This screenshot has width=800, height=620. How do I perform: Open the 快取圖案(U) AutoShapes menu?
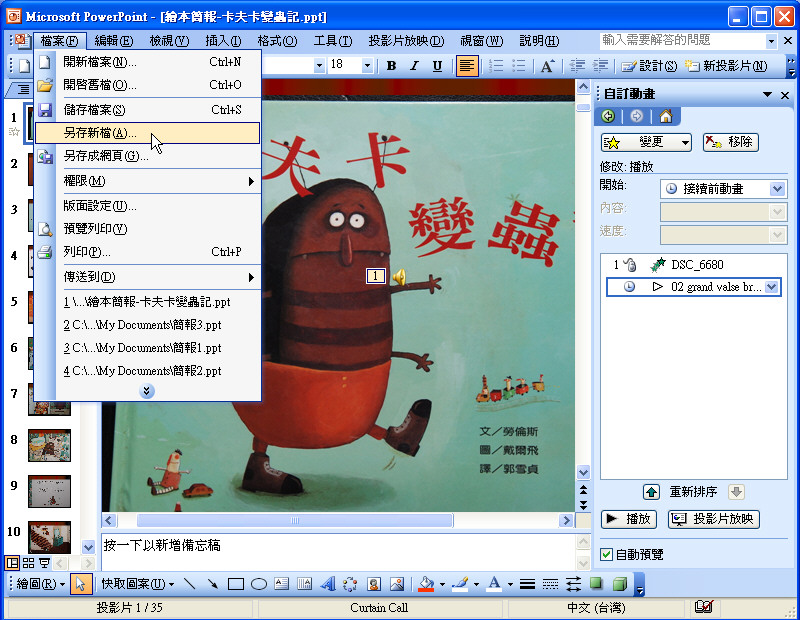[138, 583]
